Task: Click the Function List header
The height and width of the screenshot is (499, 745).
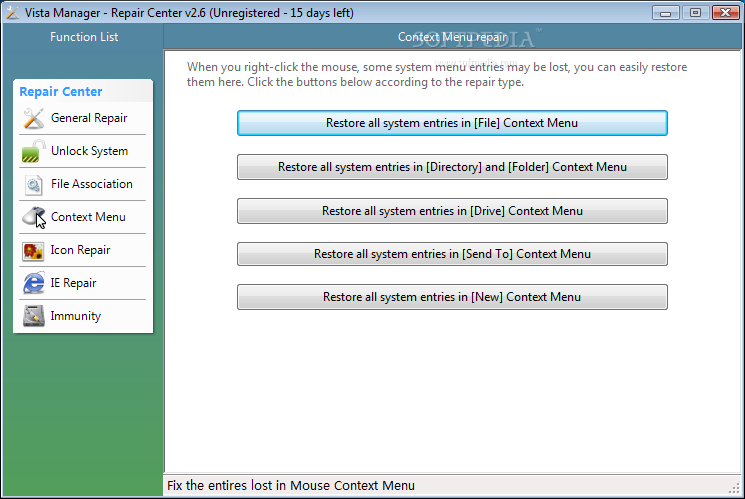Action: point(84,37)
